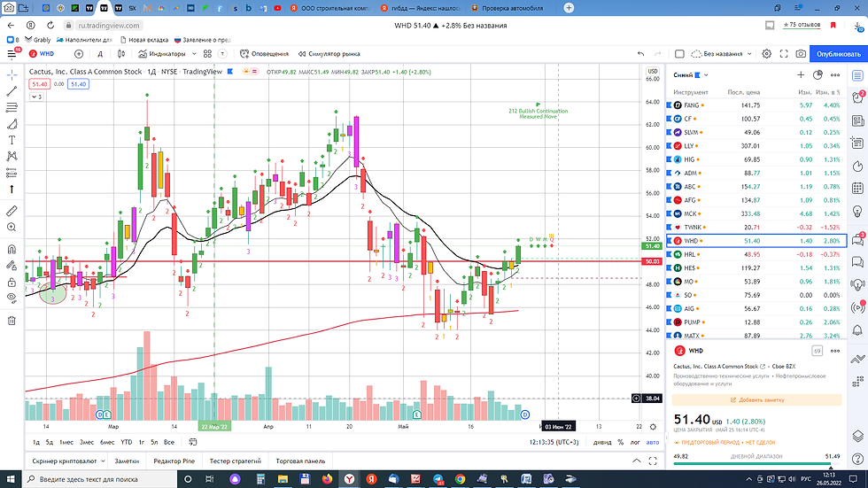Toggle дивид adjustment

[602, 442]
